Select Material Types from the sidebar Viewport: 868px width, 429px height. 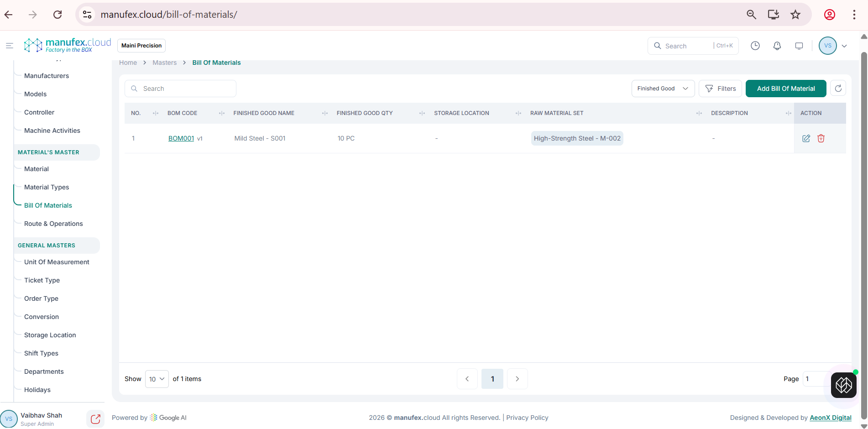point(47,187)
